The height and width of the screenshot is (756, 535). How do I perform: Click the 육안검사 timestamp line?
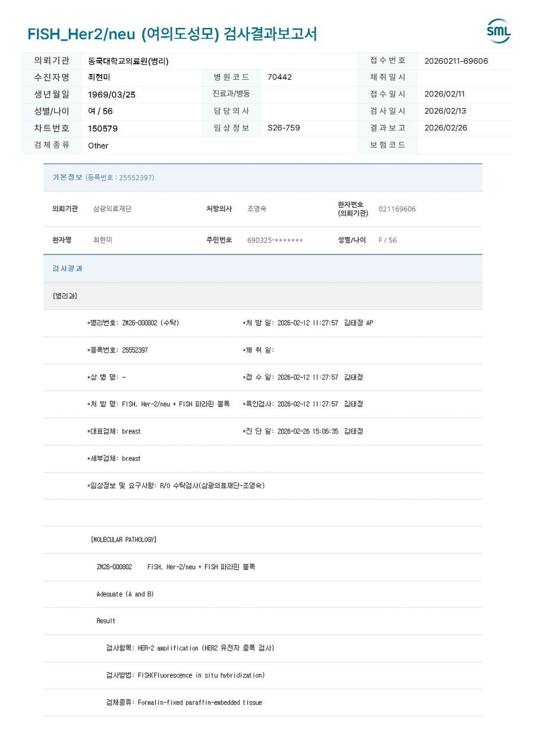tap(303, 404)
